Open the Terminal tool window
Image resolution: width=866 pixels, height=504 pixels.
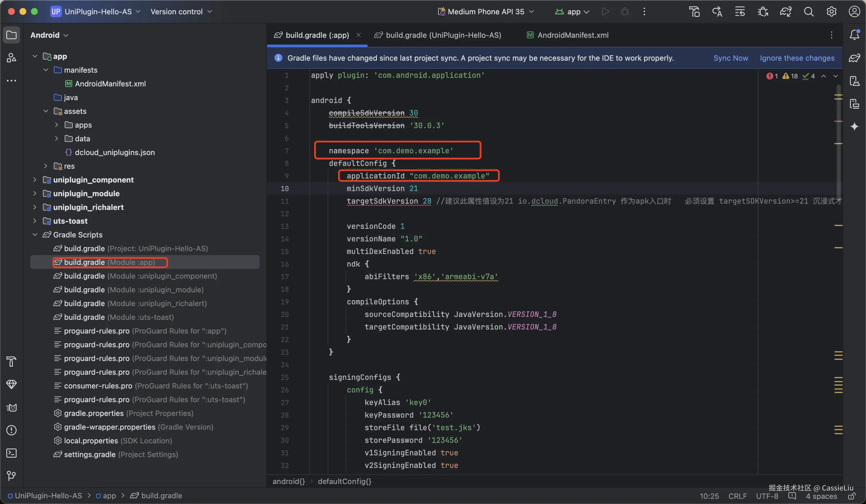click(x=11, y=453)
